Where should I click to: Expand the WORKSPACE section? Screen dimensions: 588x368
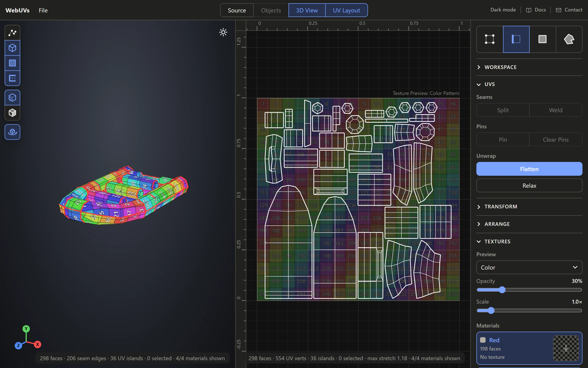[x=529, y=67]
